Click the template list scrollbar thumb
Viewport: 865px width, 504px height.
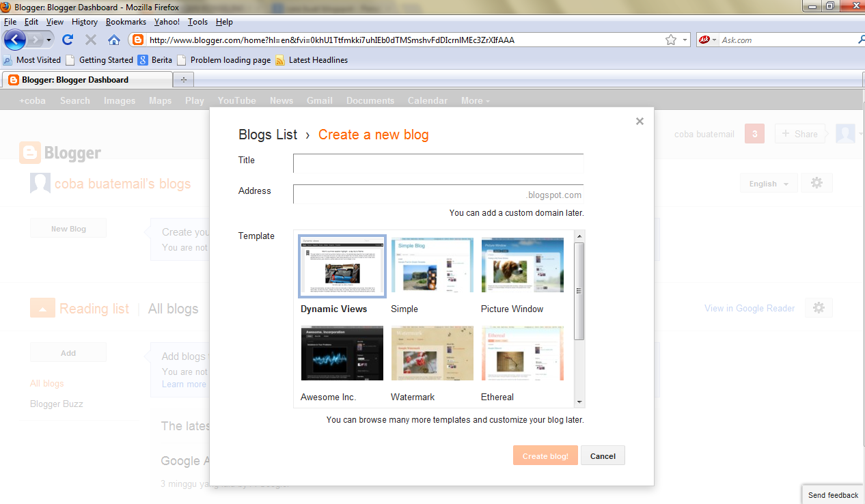point(579,291)
